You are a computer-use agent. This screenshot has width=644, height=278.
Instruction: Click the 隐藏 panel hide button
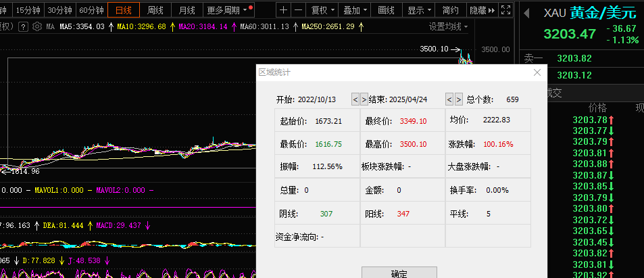pos(482,10)
